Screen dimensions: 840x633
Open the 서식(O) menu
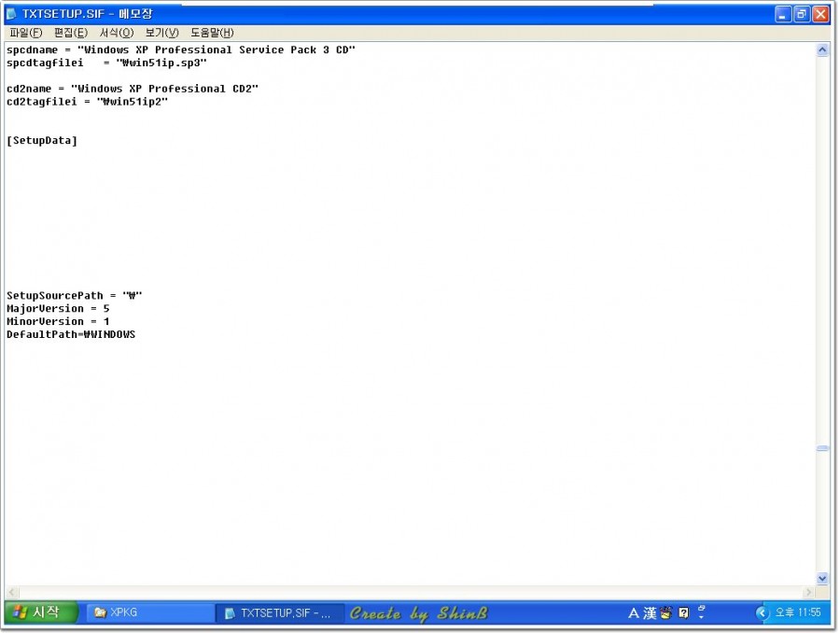pyautogui.click(x=117, y=33)
